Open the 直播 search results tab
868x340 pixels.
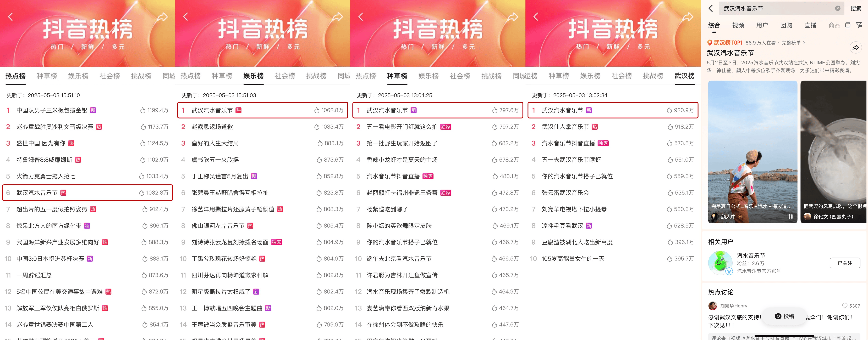click(810, 25)
